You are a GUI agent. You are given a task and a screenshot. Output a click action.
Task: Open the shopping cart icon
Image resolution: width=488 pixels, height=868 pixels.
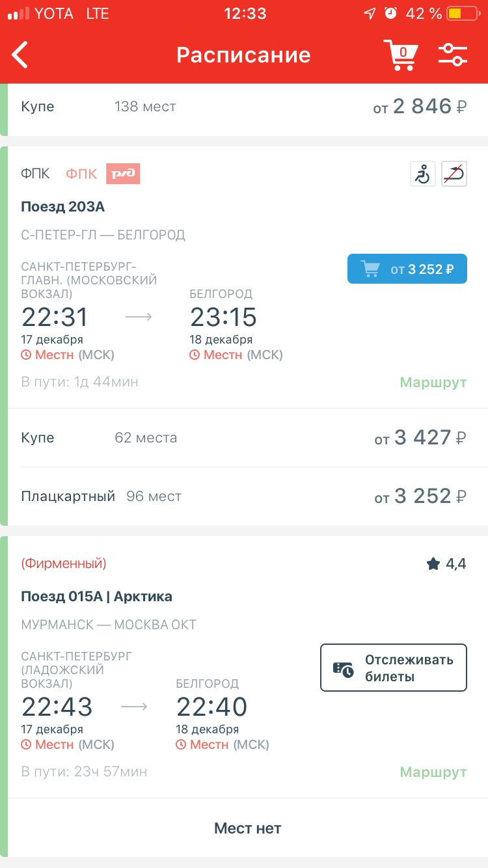(400, 55)
